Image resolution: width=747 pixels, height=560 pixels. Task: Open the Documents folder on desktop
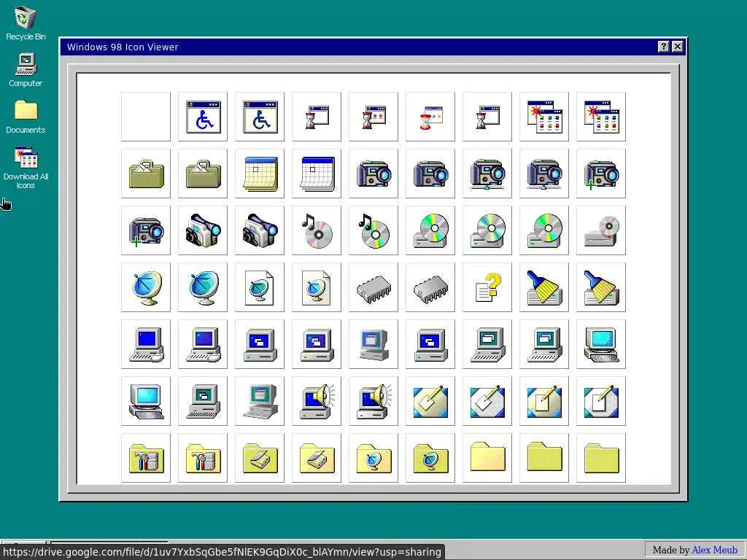pos(26,117)
